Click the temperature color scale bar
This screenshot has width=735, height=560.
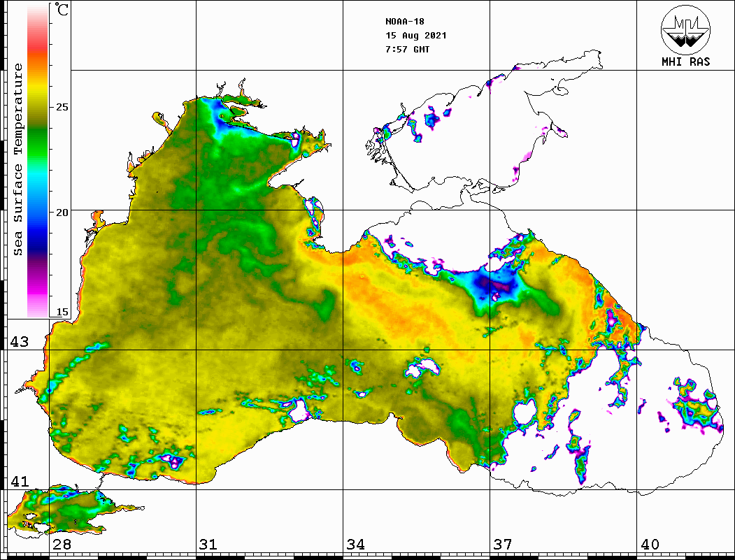(38, 161)
